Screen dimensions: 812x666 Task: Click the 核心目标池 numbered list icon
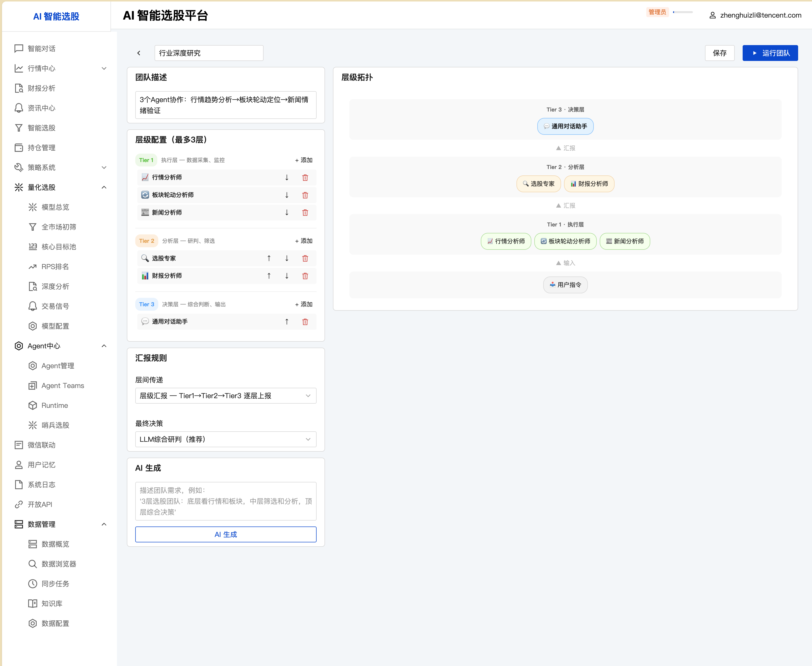[x=33, y=247]
